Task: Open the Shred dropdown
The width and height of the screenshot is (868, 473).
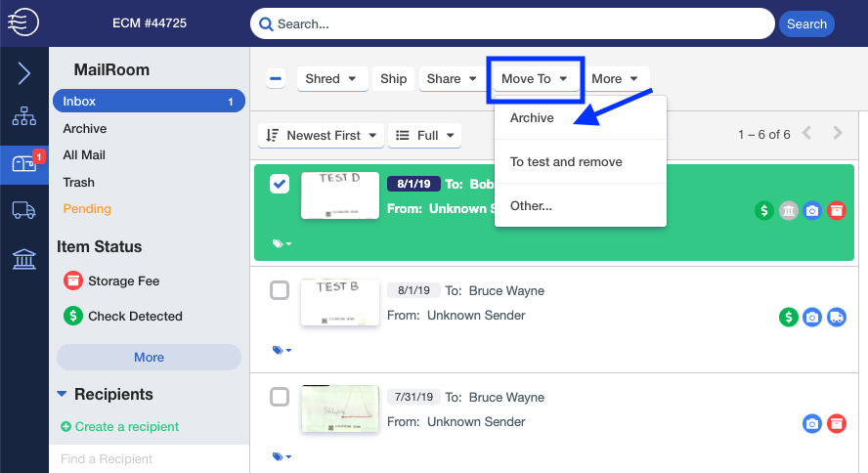Action: point(332,78)
